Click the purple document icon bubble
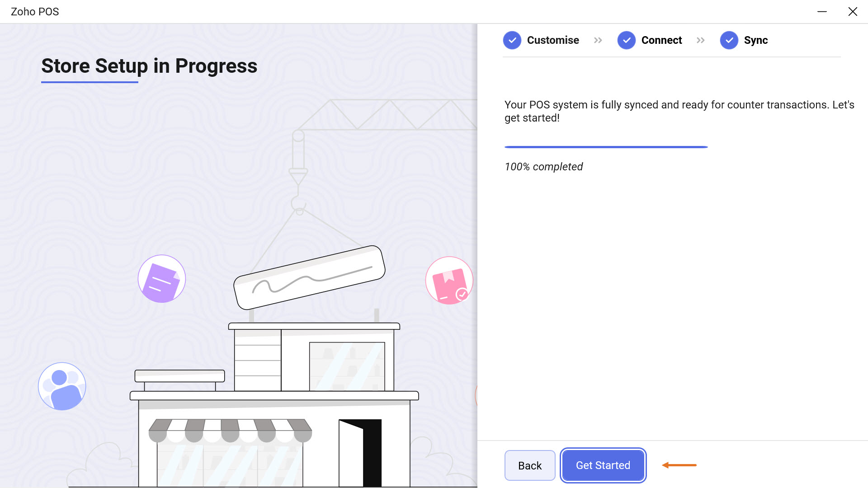Viewport: 868px width, 488px height. point(162,279)
